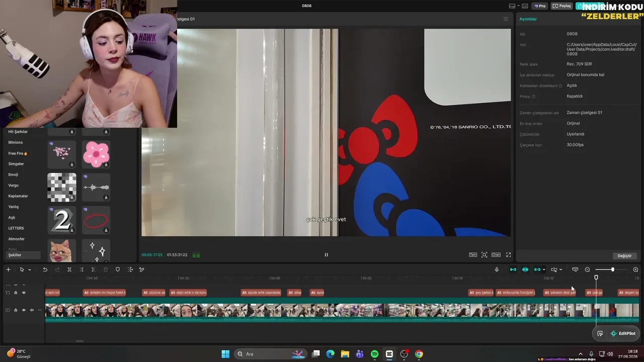Download the red oval sticker
Image resolution: width=644 pixels, height=362 pixels.
[106, 230]
